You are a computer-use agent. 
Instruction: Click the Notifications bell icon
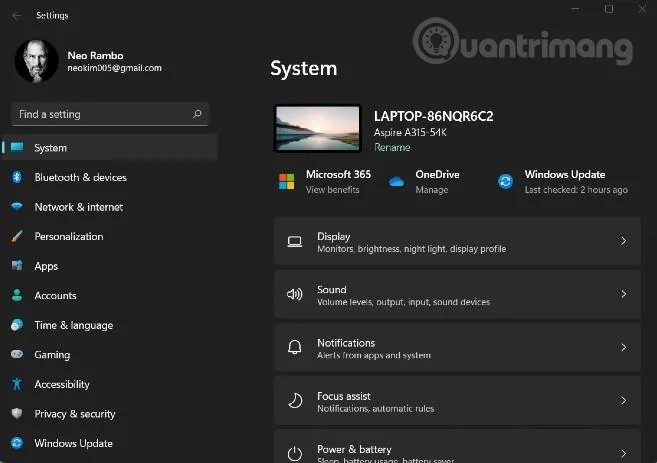coord(295,347)
